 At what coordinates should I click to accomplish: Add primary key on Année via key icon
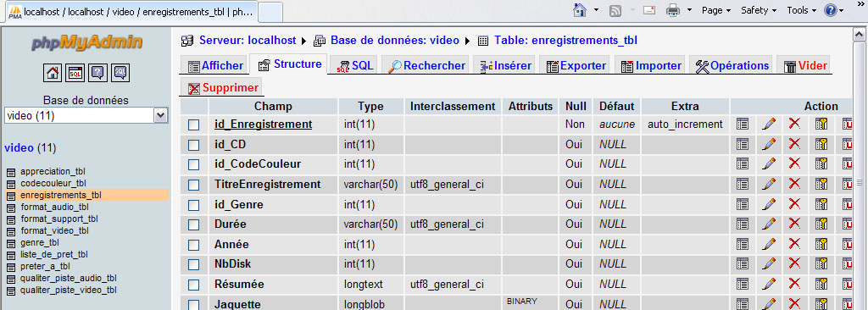point(821,244)
